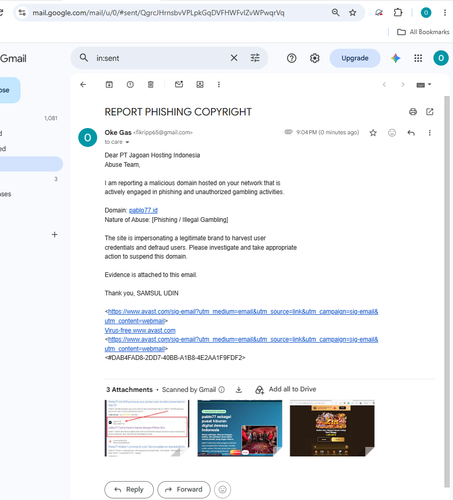The height and width of the screenshot is (500, 453).
Task: Open Gemini sparkle icon
Action: click(396, 58)
